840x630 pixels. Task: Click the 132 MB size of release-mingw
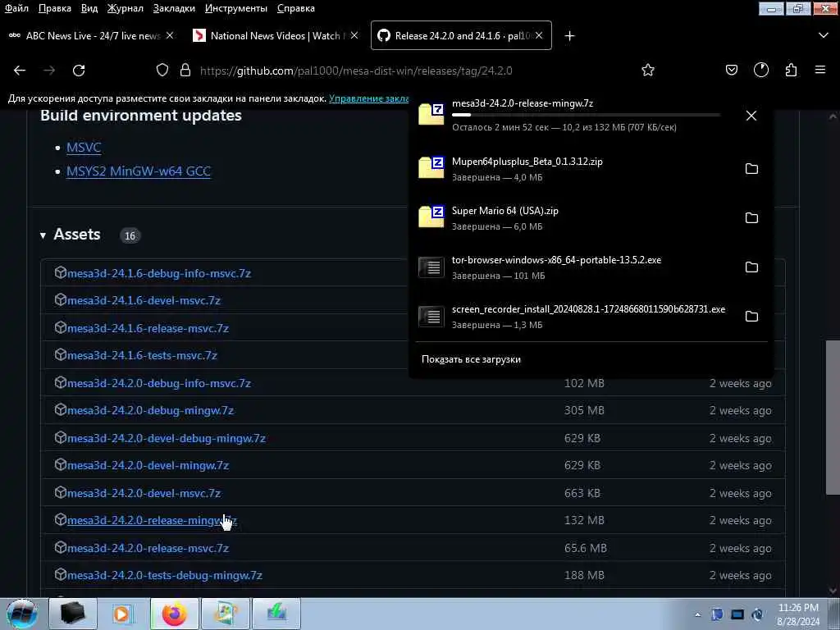click(x=584, y=521)
